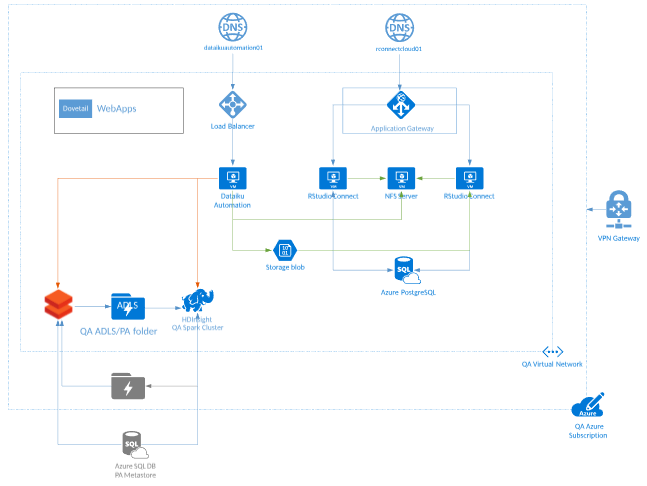The height and width of the screenshot is (486, 647).
Task: Select the Storage blob icon
Action: click(284, 250)
